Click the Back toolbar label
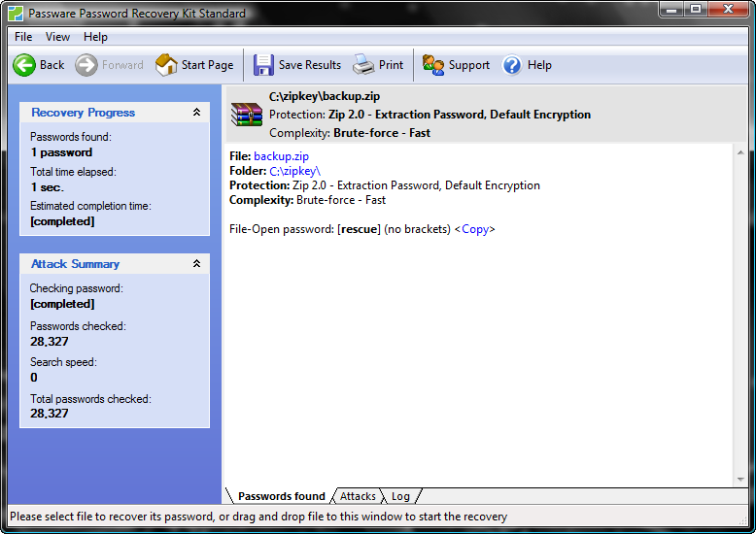 (x=52, y=65)
